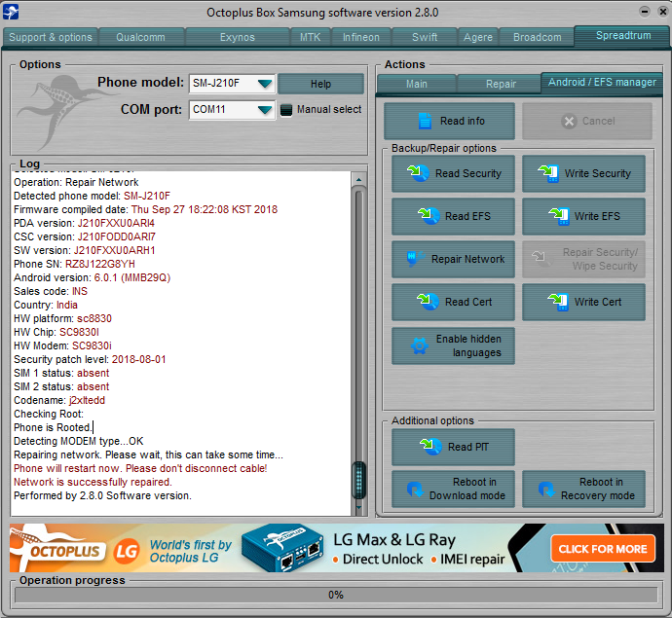Image resolution: width=672 pixels, height=618 pixels.
Task: Click the Read PIT arrow icon
Action: click(430, 447)
